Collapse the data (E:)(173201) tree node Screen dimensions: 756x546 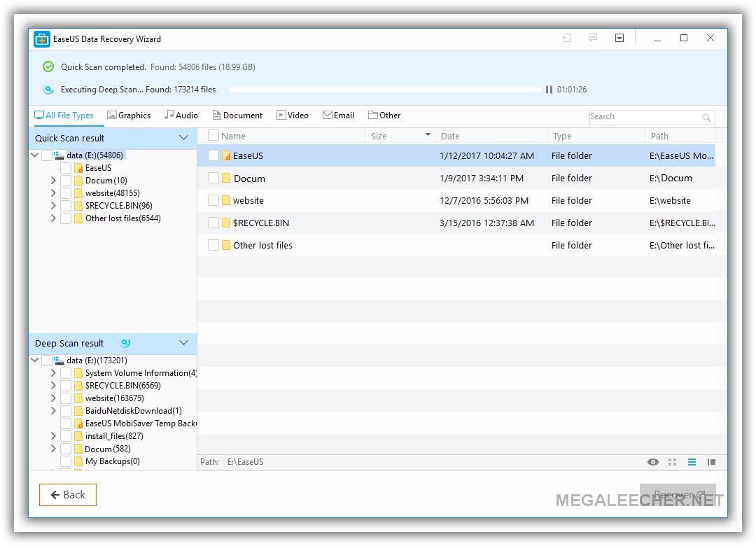point(35,360)
